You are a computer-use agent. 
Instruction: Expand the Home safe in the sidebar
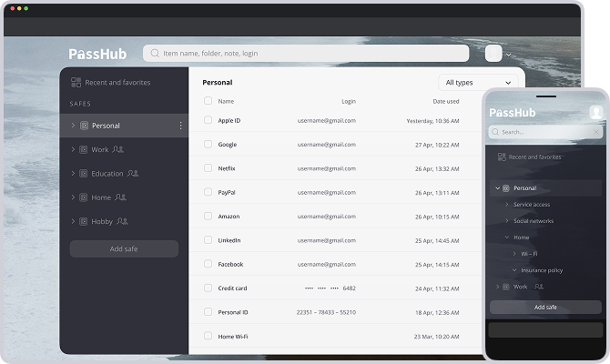(x=74, y=197)
